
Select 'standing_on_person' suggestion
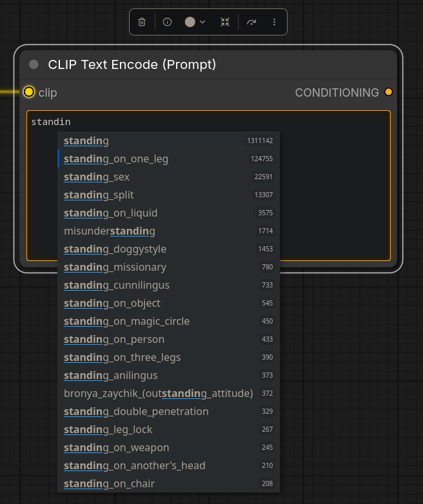tap(168, 339)
